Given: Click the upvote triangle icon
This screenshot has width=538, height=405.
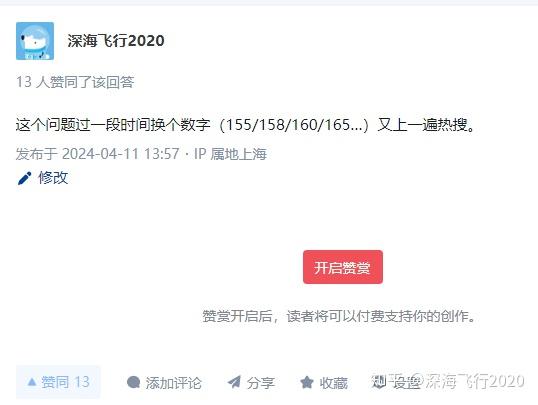Looking at the screenshot, I should click(x=32, y=382).
